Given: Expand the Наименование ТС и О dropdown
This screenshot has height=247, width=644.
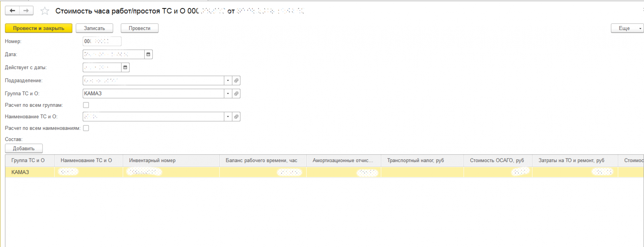Looking at the screenshot, I should 228,117.
